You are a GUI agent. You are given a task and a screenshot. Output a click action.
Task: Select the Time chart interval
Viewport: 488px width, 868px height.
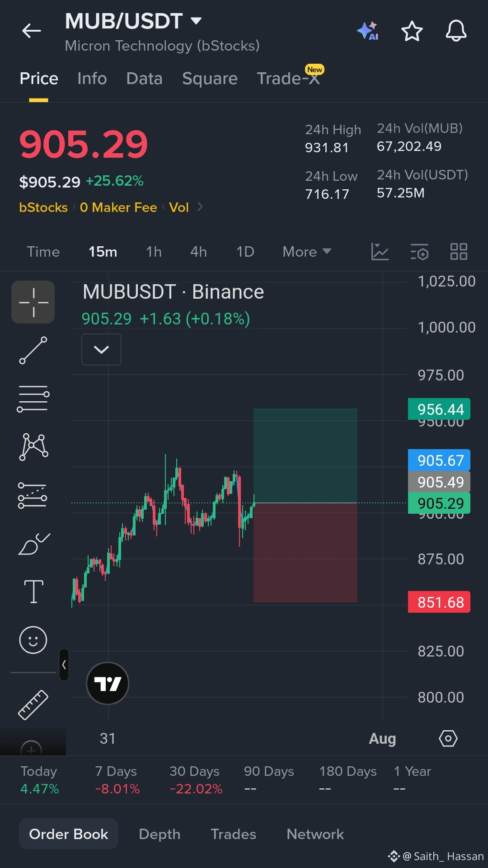click(43, 252)
